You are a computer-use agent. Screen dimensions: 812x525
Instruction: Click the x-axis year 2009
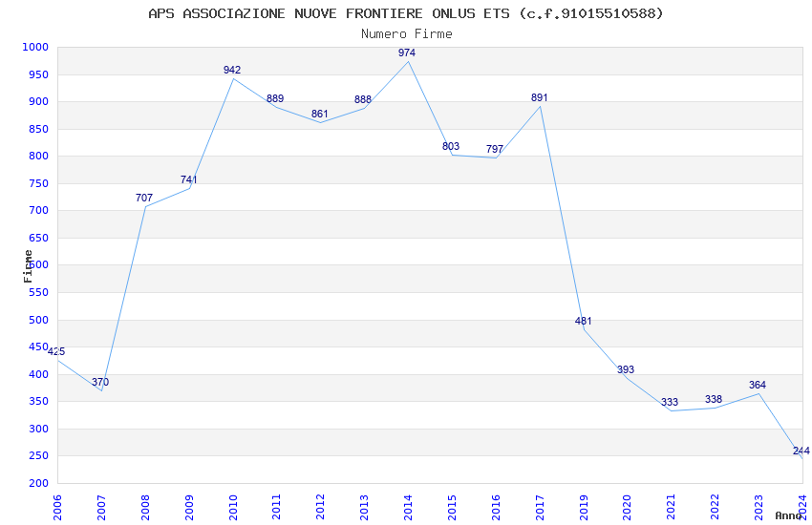point(189,508)
